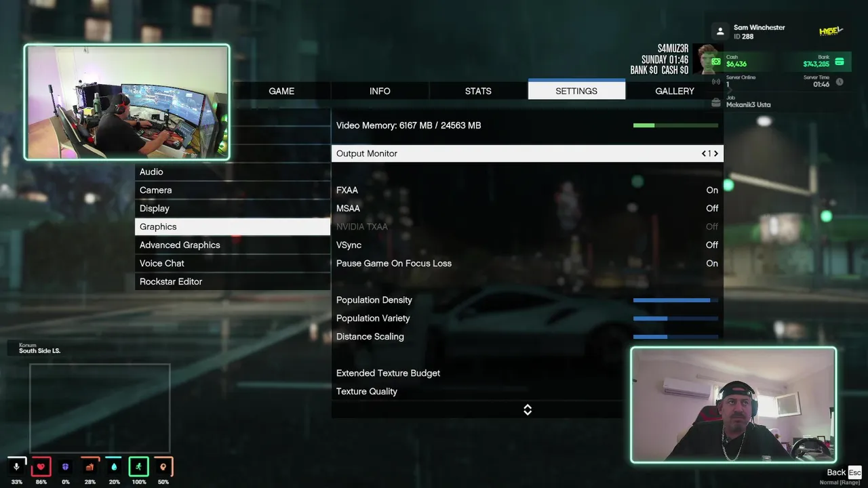868x488 pixels.
Task: Click the server online signal icon
Action: (716, 81)
